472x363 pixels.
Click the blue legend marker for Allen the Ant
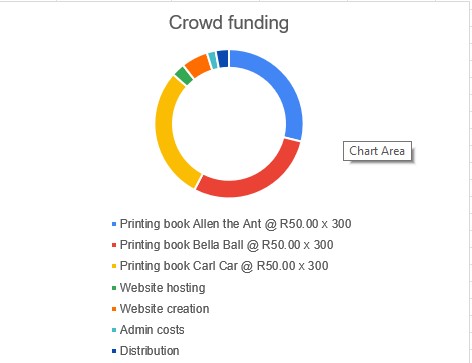pyautogui.click(x=114, y=224)
